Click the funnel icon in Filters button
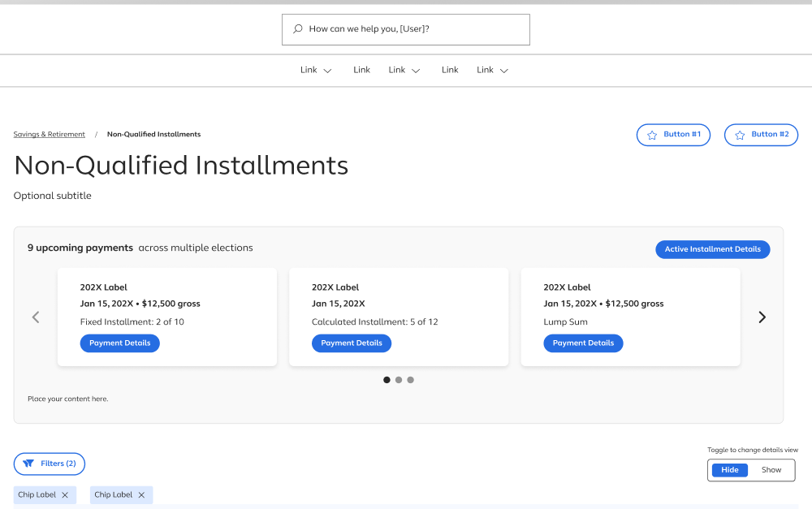This screenshot has height=509, width=812. [28, 464]
